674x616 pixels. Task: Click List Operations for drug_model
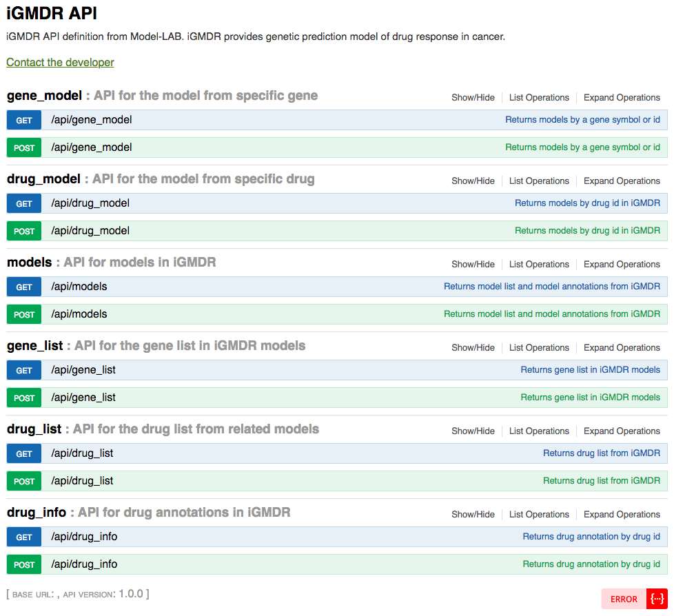(539, 181)
